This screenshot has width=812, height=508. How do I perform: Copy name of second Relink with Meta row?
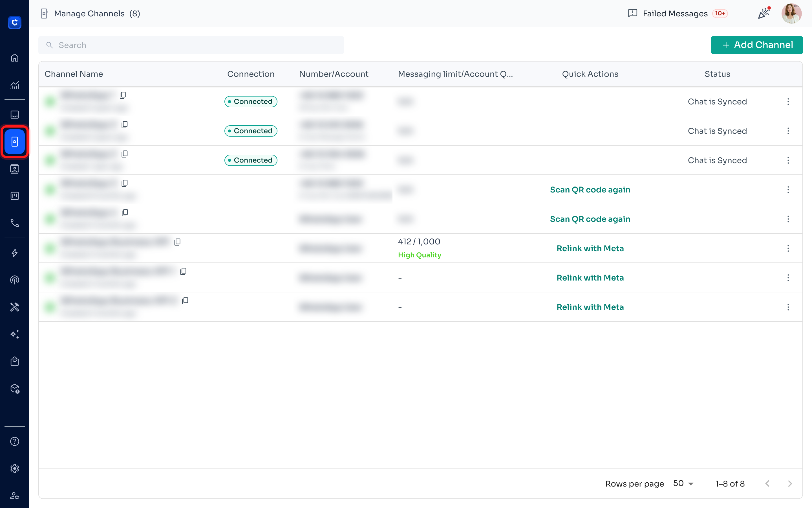[183, 271]
